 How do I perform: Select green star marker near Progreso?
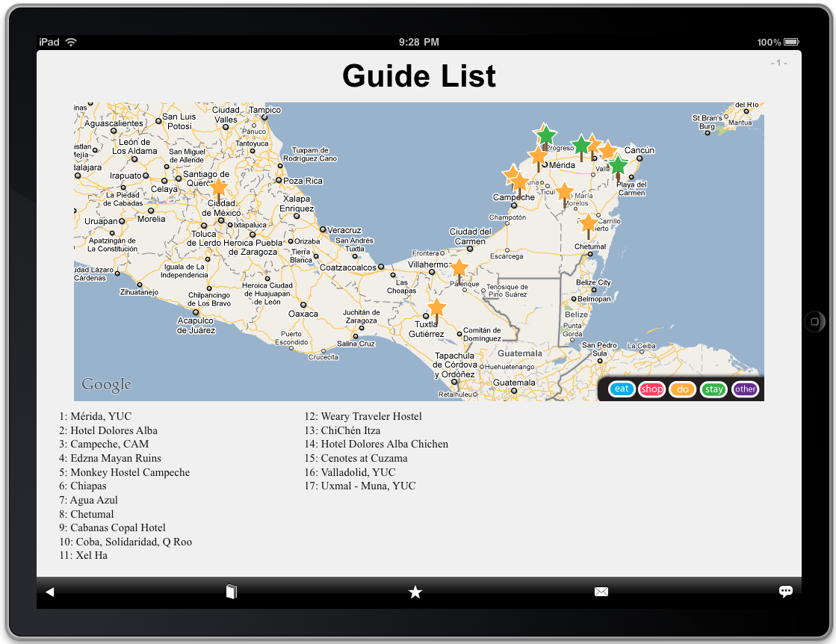coord(545,135)
